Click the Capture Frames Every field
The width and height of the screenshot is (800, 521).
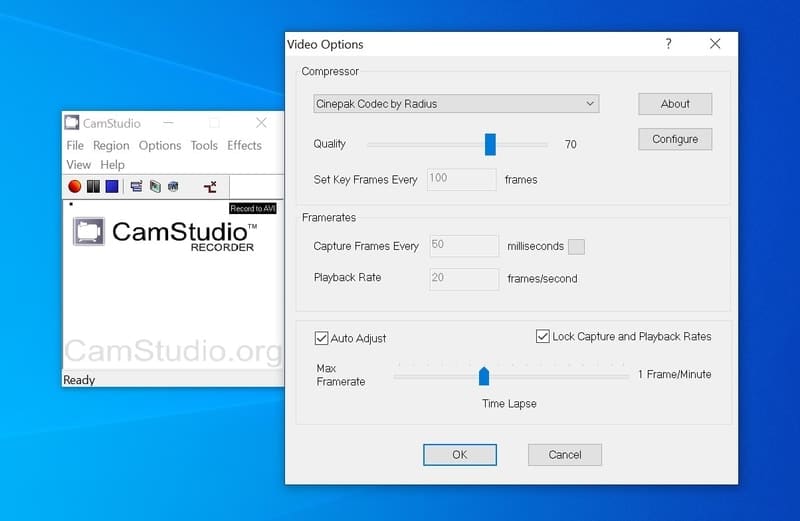(x=464, y=246)
